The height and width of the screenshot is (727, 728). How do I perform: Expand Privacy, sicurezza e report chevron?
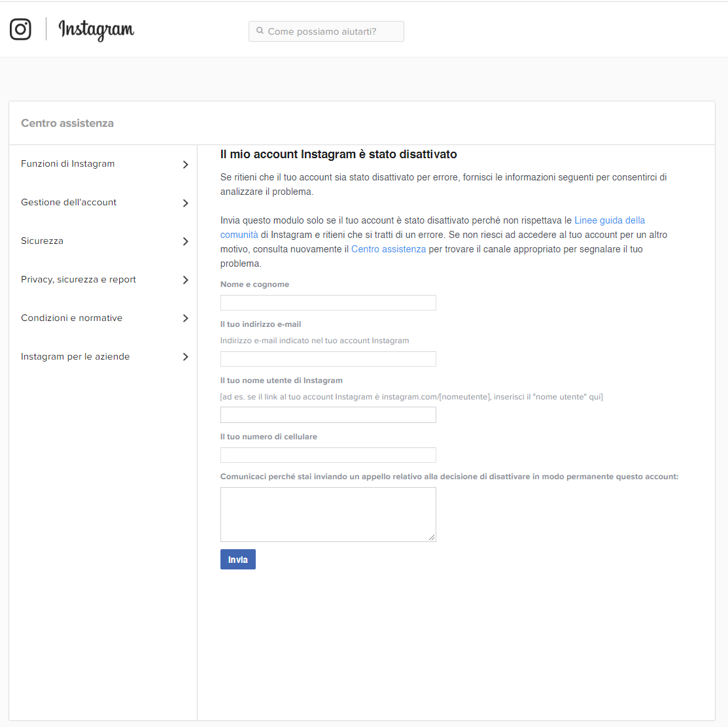(186, 280)
